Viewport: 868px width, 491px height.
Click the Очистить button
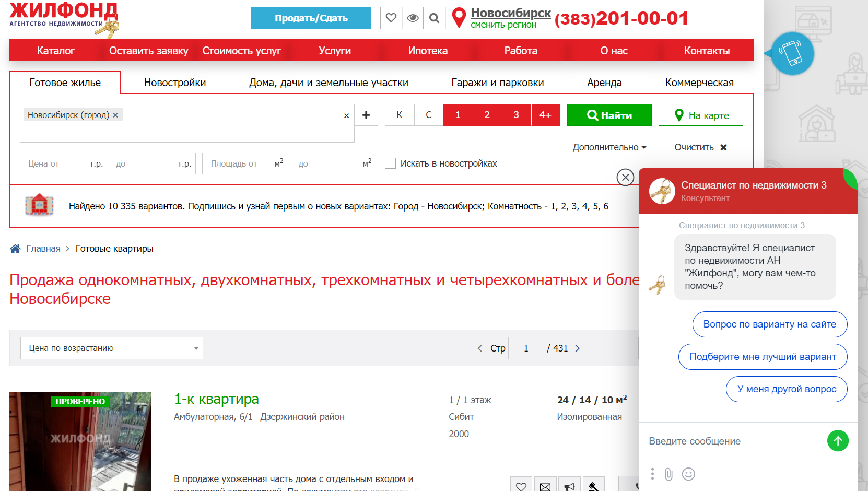701,147
